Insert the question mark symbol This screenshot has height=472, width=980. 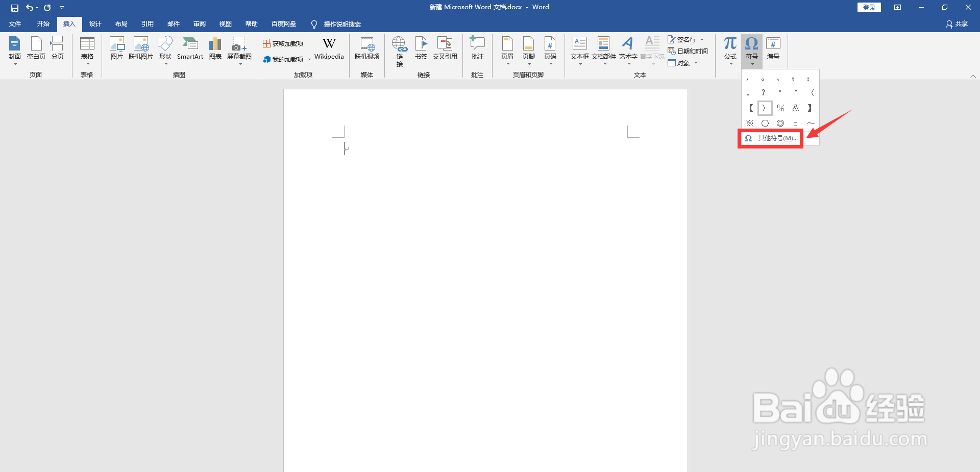(x=764, y=93)
